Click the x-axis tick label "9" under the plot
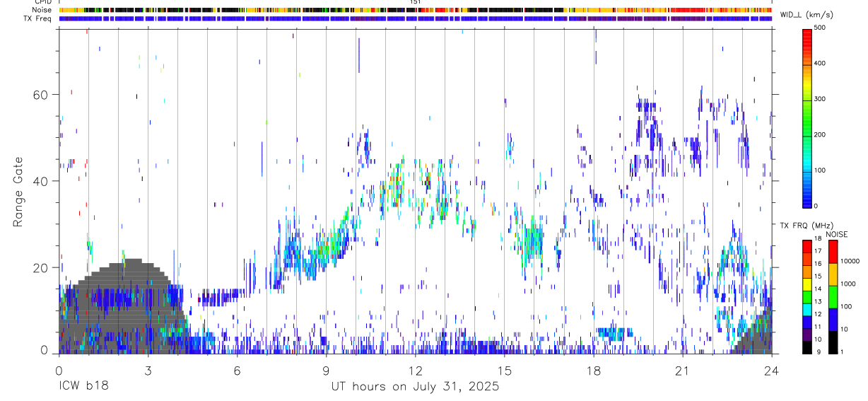Image resolution: width=868 pixels, height=401 pixels. pyautogui.click(x=326, y=370)
